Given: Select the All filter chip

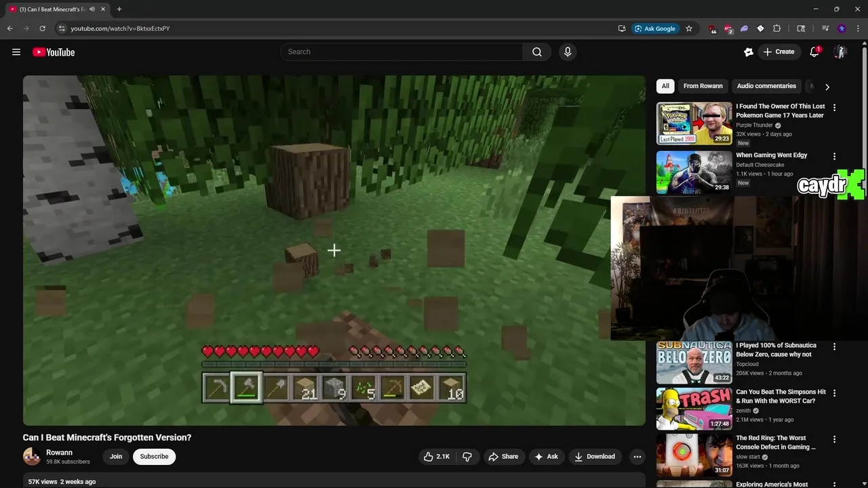Looking at the screenshot, I should coord(665,86).
